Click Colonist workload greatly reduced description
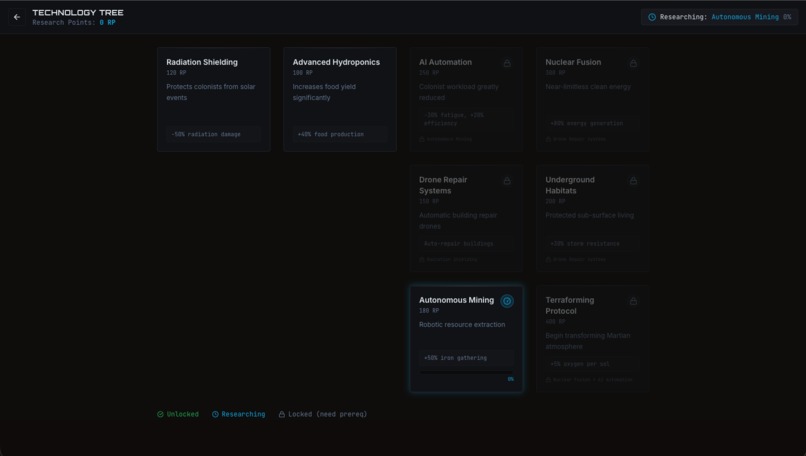Screen dimensions: 806x456 click(x=459, y=92)
